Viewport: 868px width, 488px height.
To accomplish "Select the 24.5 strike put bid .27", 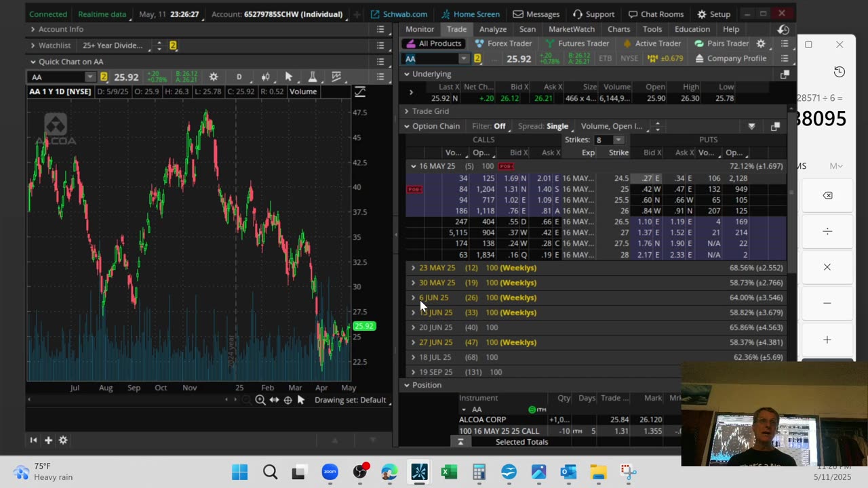I will tap(647, 178).
